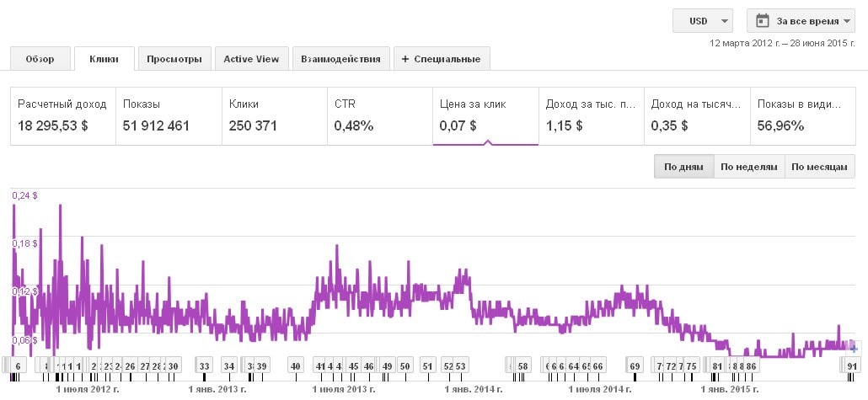The width and height of the screenshot is (868, 400).
Task: Open the Взаимодействия tab
Action: [341, 59]
